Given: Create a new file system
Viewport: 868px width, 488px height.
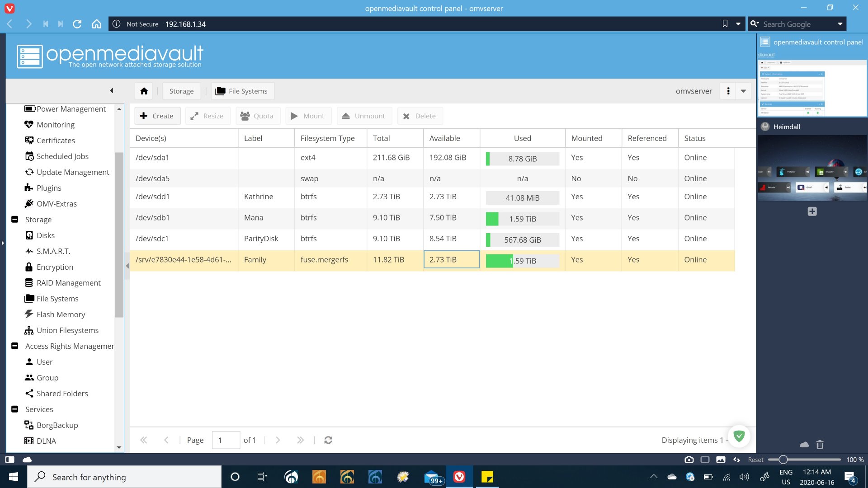Looking at the screenshot, I should pos(157,116).
